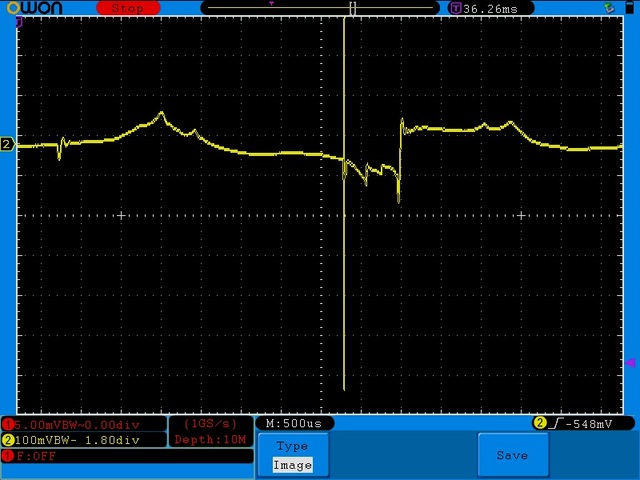The image size is (640, 480).
Task: Click the trigger channel 2 badge icon
Action: 540,423
